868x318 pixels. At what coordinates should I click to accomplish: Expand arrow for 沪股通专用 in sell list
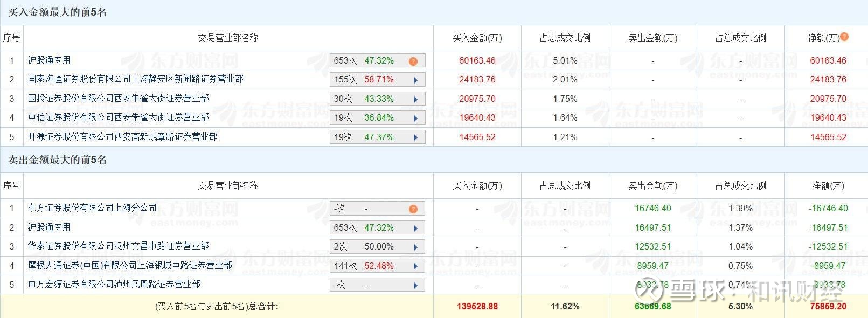(x=415, y=229)
